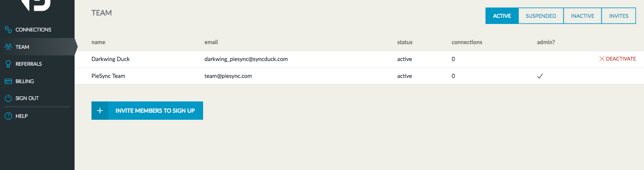Open the Referrals menu item
Screen dimensions: 644x170
tap(29, 64)
